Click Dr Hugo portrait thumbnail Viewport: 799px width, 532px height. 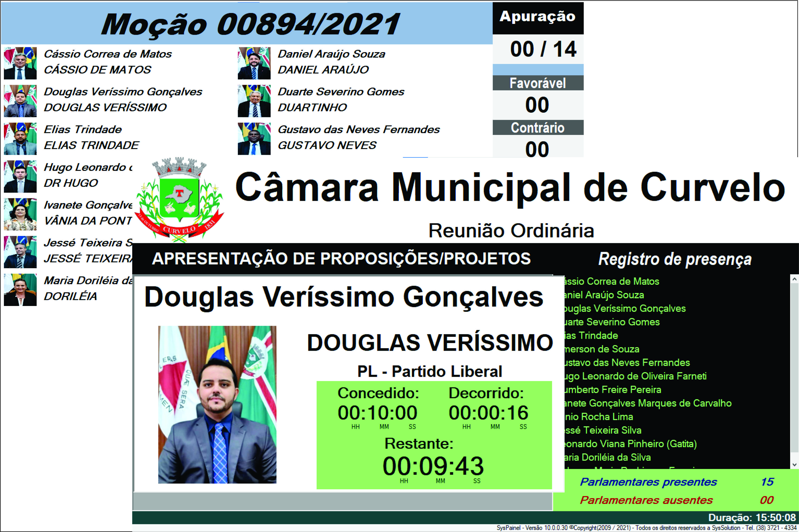[20, 176]
